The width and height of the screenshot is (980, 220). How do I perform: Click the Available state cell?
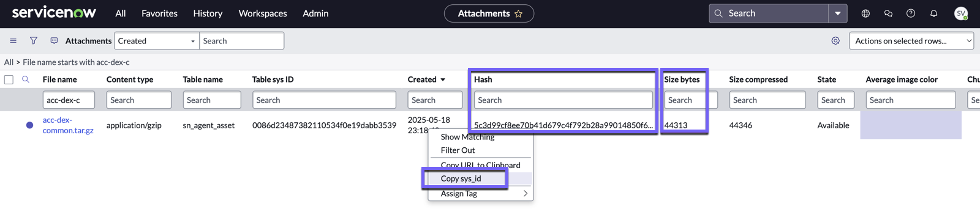pos(833,125)
